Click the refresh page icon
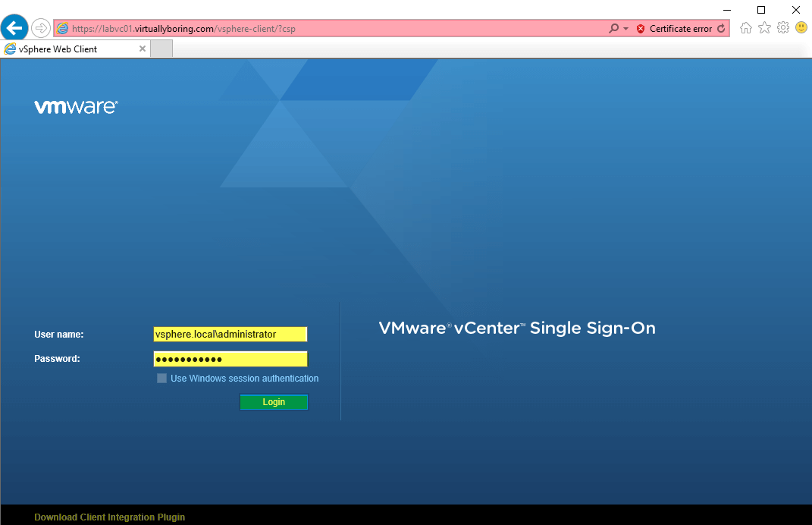Screen dimensions: 812x525 pos(721,29)
